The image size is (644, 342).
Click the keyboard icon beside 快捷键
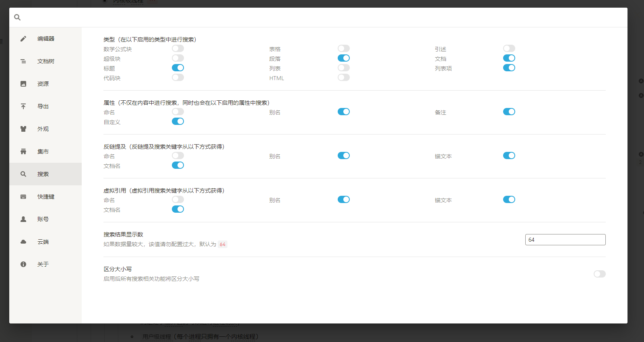[23, 197]
